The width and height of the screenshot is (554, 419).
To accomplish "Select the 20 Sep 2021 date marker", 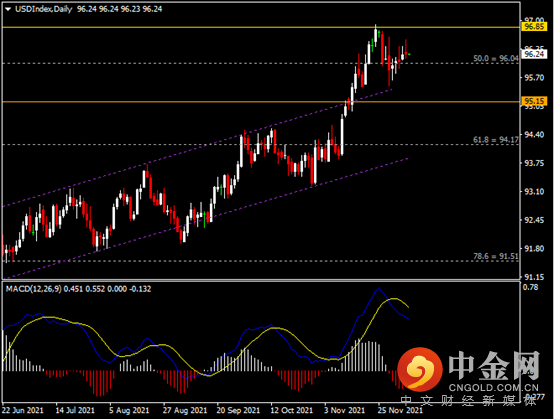I will 238,411.
